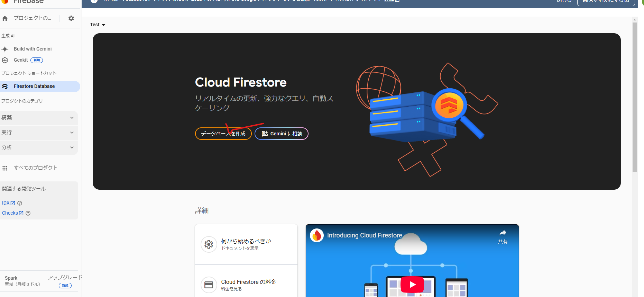This screenshot has width=644, height=297.
Task: Open the すべてのプロダクト menu entry
Action: click(36, 168)
